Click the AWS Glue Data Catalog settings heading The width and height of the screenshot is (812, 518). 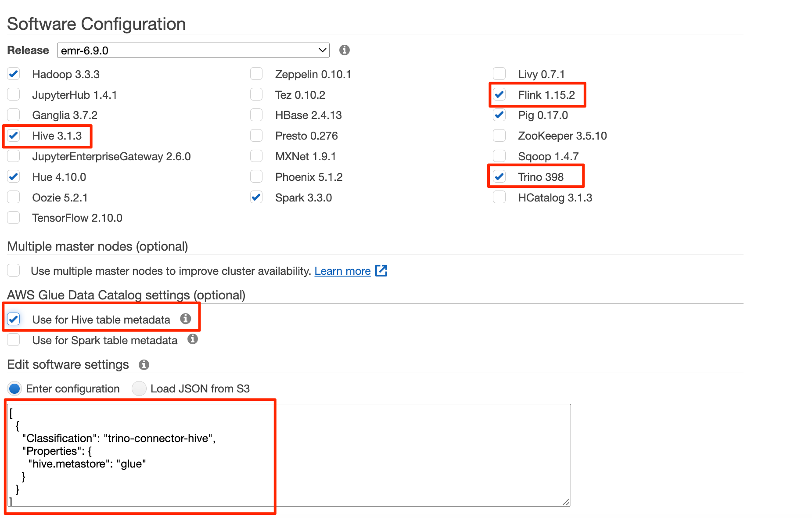pos(126,295)
